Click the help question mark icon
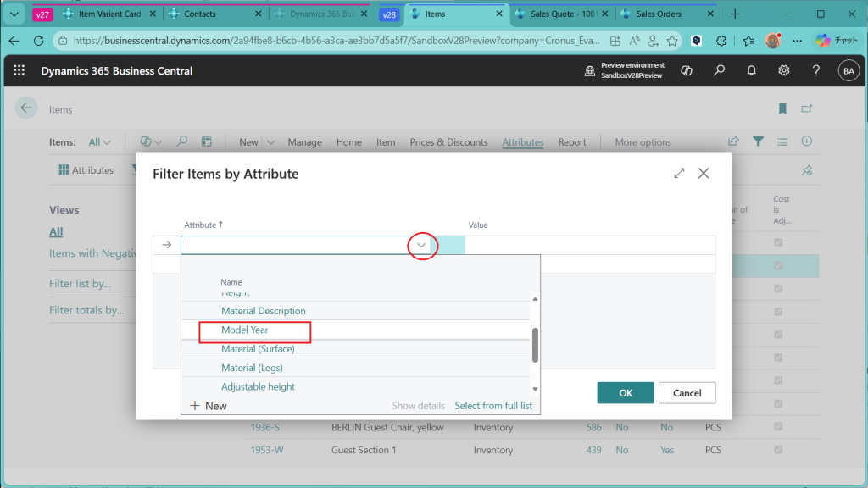868x488 pixels. coord(816,71)
